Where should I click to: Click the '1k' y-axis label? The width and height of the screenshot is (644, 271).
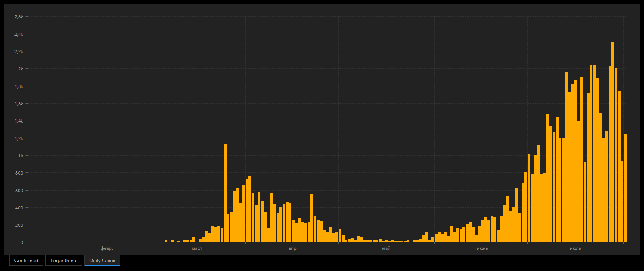tap(21, 156)
